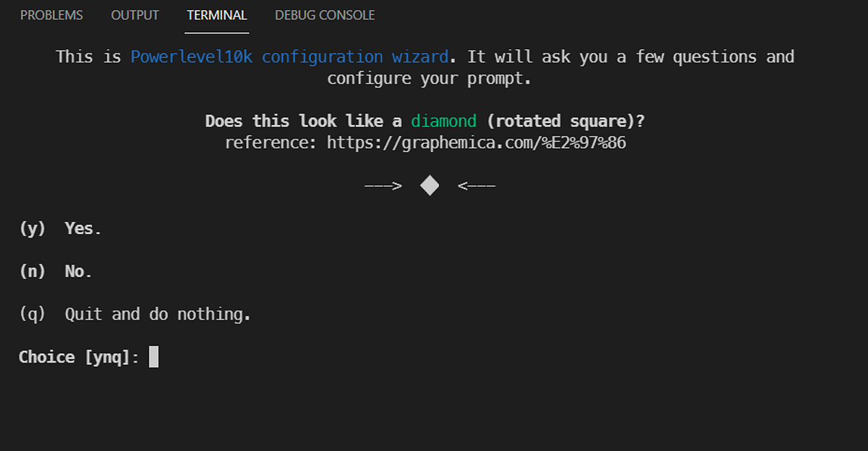
Task: Click the green word diamond in the question
Action: click(443, 121)
